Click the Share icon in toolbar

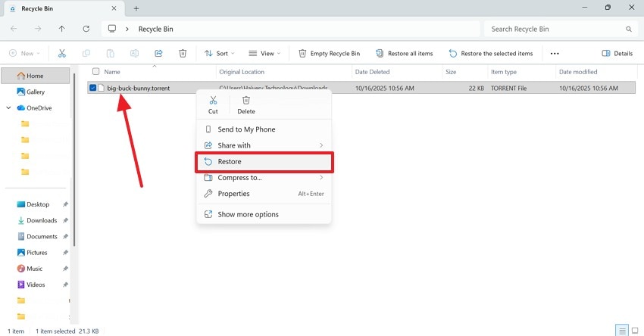tap(158, 53)
